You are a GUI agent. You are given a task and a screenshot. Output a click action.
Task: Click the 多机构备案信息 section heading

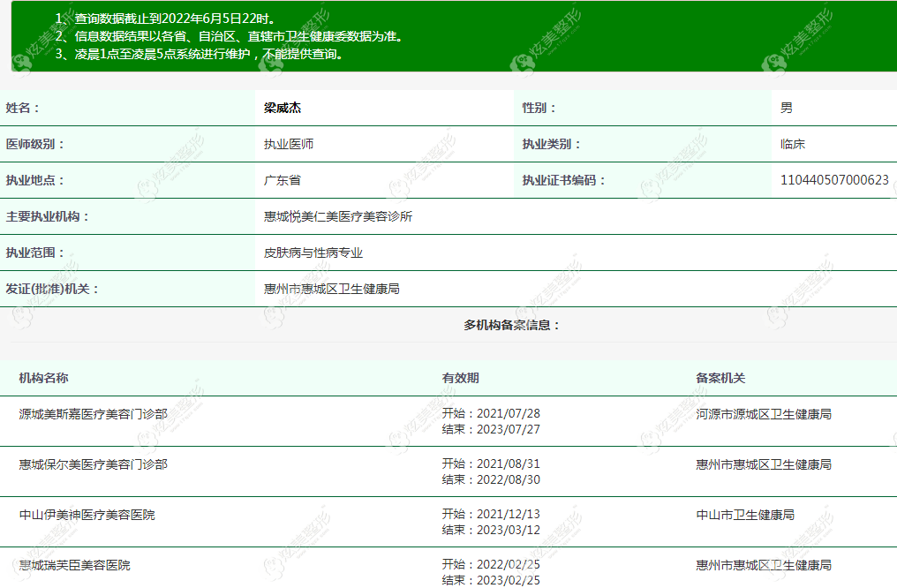pos(511,326)
